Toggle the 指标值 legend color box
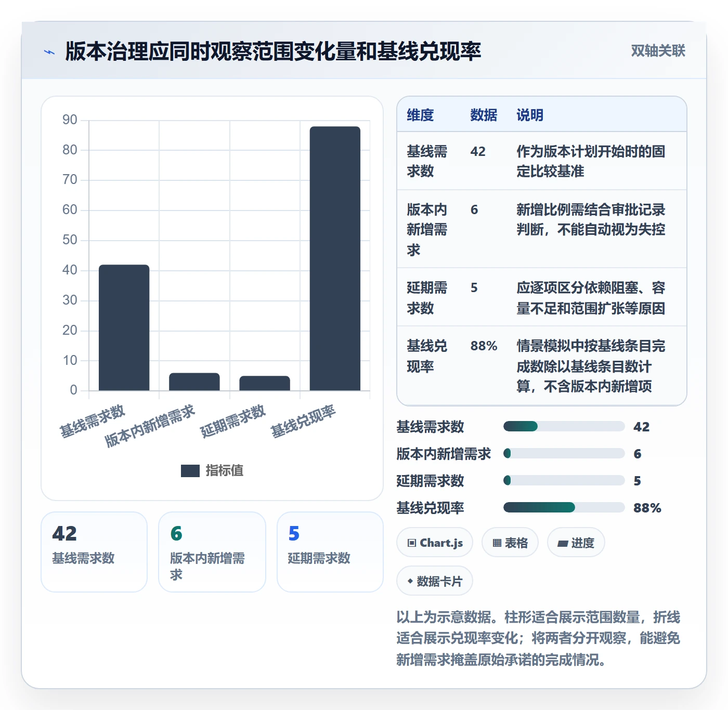Viewport: 728px width, 710px height. tap(190, 471)
